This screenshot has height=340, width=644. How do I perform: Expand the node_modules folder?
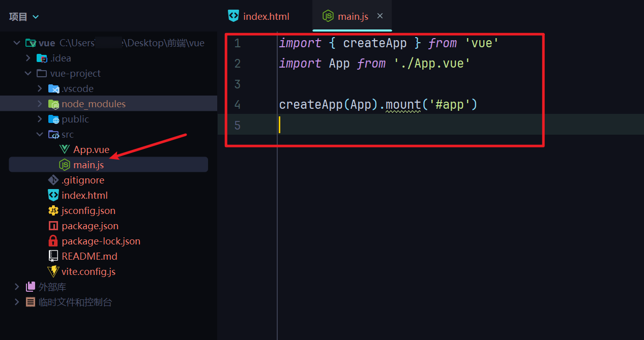[x=40, y=104]
